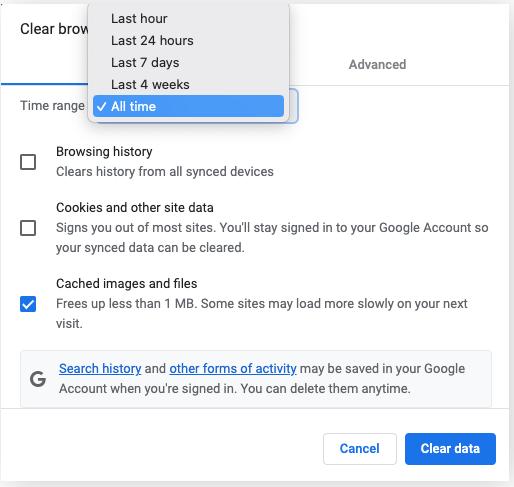Viewport: 514px width, 487px height.
Task: Click the Cookies and other site data label
Action: 135,208
